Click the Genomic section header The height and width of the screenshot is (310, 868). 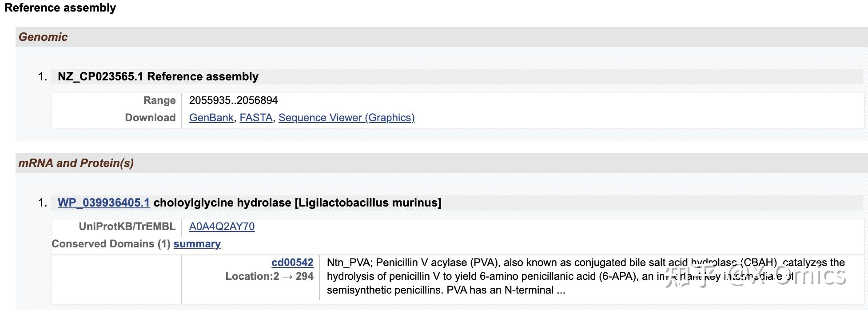point(43,37)
